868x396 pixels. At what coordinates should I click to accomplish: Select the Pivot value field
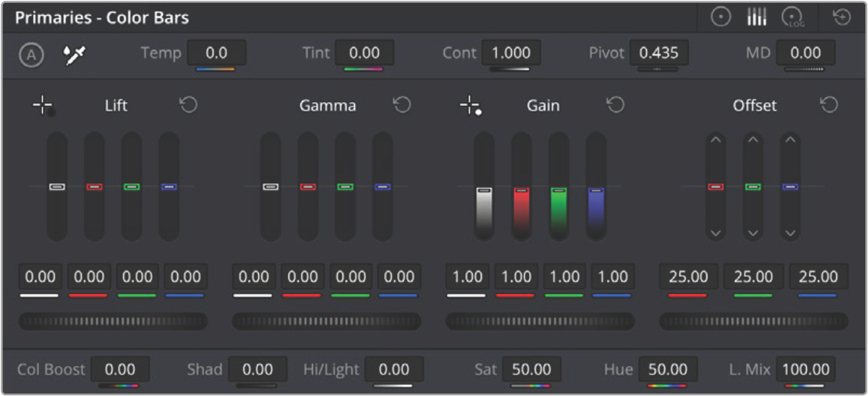click(x=659, y=53)
